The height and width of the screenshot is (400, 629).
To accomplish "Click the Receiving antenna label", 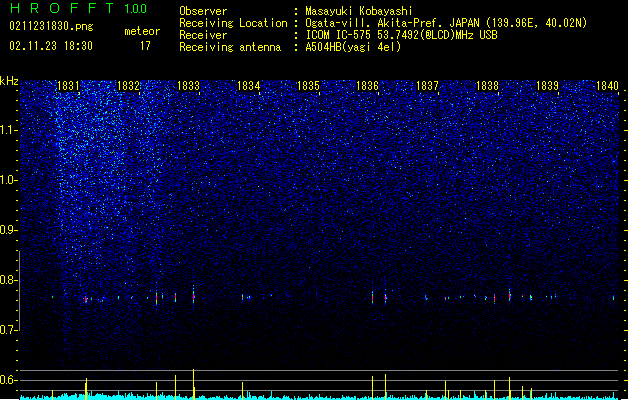I will click(230, 47).
